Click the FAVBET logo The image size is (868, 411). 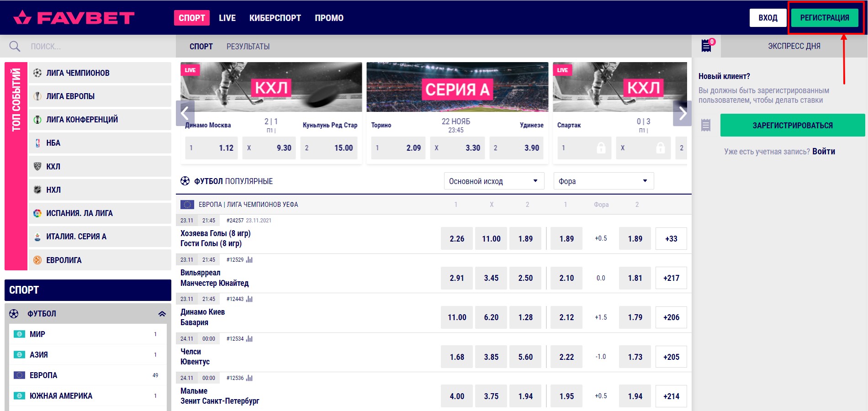tap(74, 18)
